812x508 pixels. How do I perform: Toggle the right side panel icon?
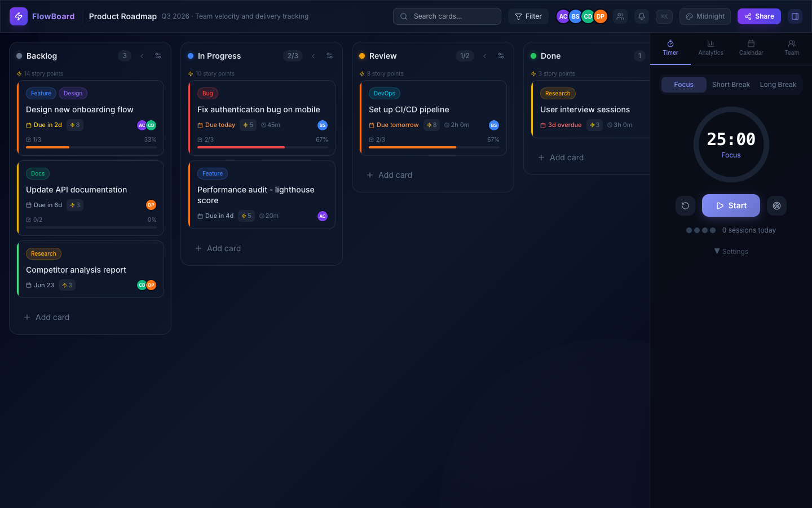tap(795, 16)
